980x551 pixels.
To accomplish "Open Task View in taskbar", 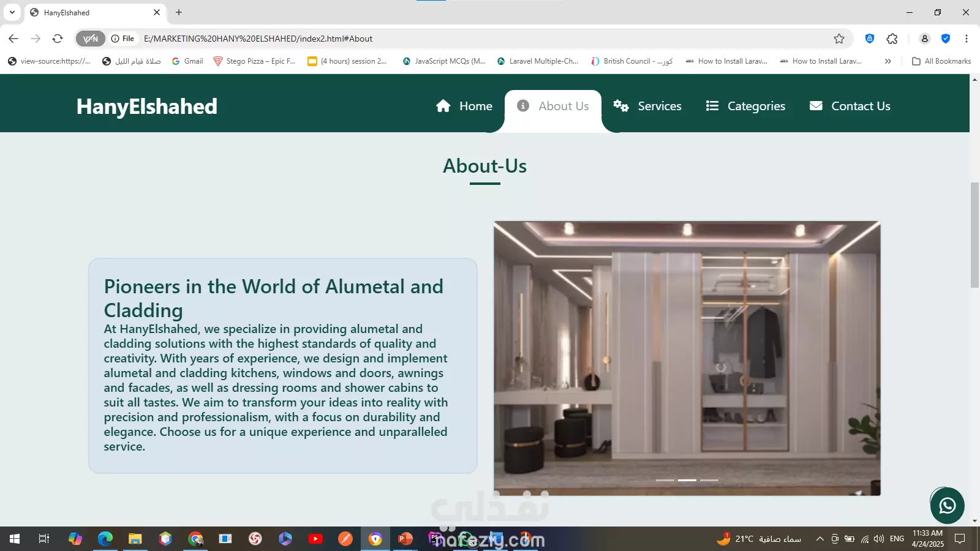I will [44, 539].
